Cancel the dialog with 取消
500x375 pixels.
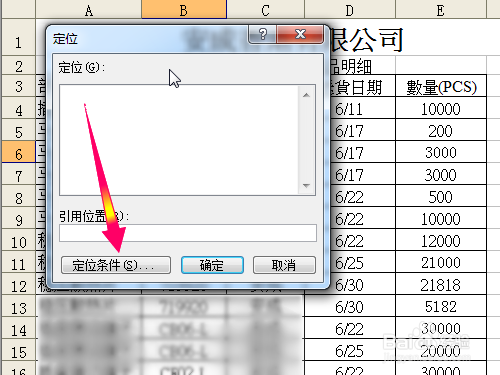point(284,265)
